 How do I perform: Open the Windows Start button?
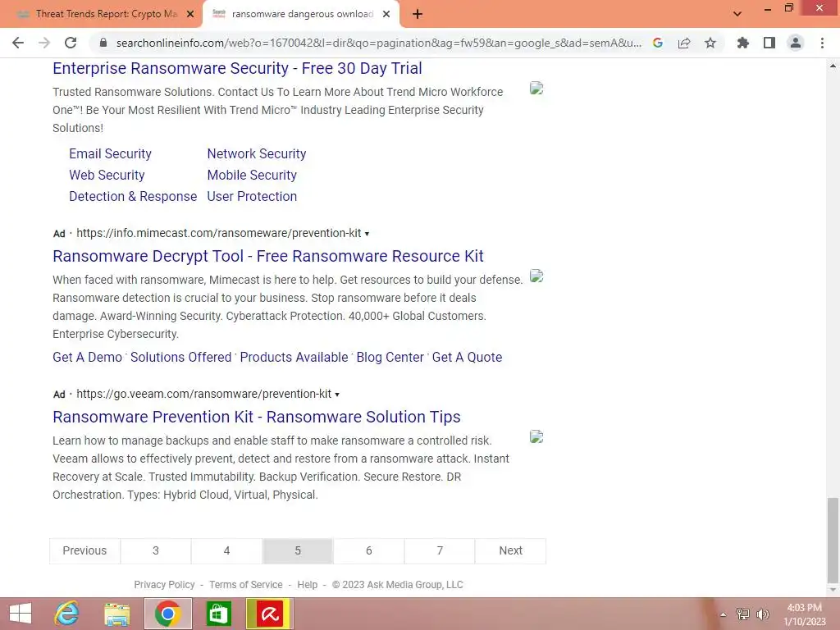(x=21, y=614)
